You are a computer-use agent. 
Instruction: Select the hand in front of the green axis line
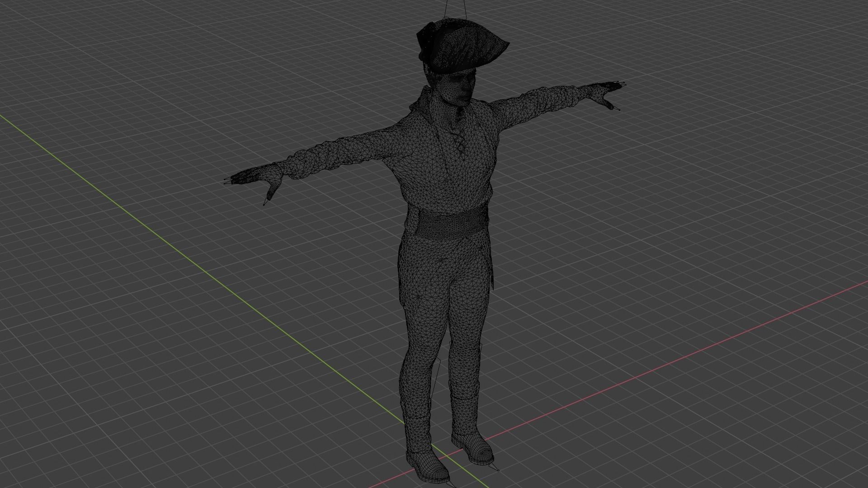click(x=255, y=181)
